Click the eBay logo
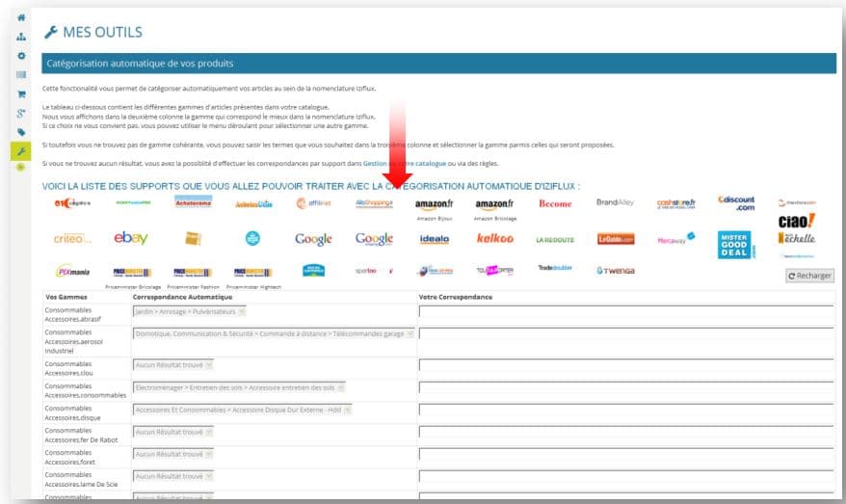846x504 pixels. (x=131, y=237)
